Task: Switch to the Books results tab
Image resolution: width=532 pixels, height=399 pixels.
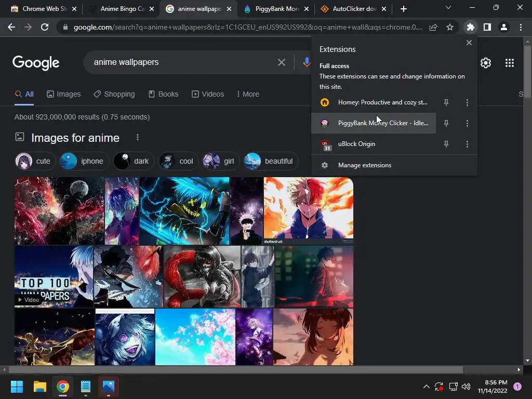Action: pos(164,95)
